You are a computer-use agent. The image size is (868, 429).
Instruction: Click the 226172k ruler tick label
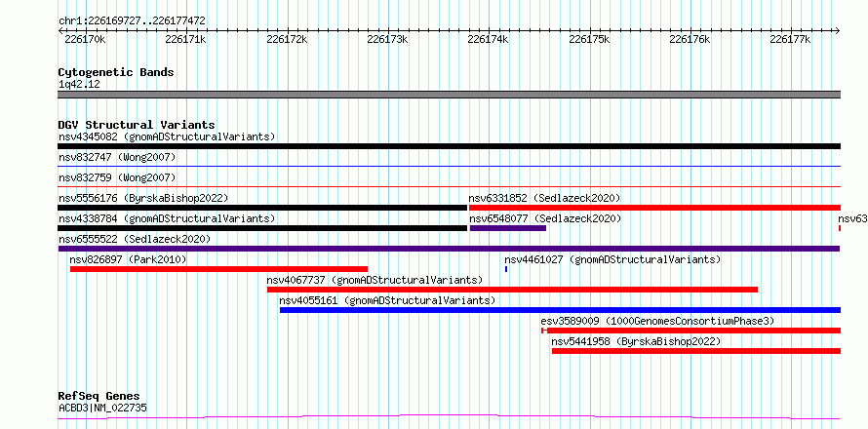tap(286, 39)
